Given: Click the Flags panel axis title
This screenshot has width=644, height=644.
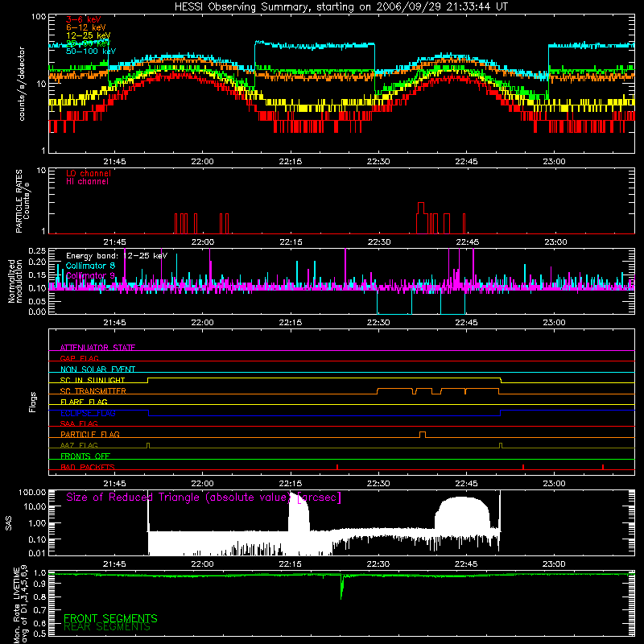Looking at the screenshot, I should pyautogui.click(x=33, y=402).
